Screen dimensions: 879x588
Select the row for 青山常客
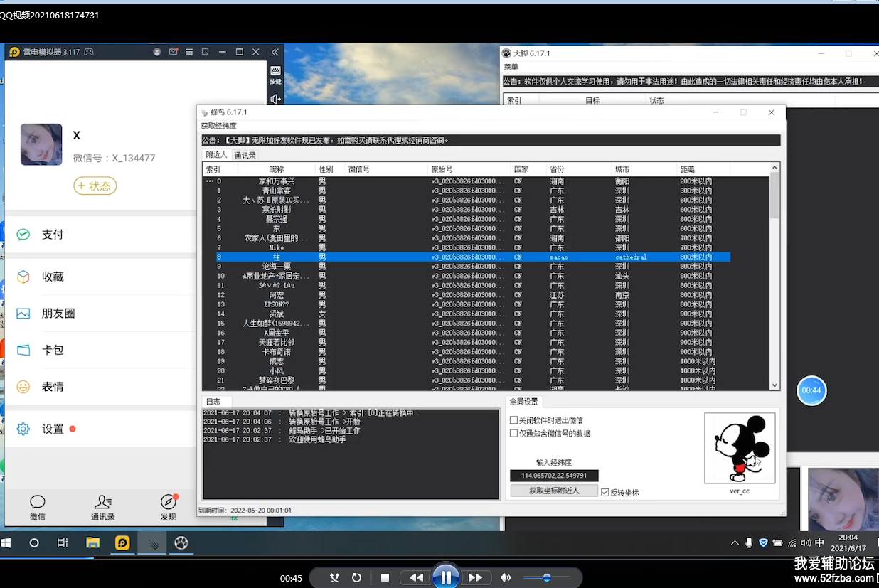pyautogui.click(x=467, y=191)
